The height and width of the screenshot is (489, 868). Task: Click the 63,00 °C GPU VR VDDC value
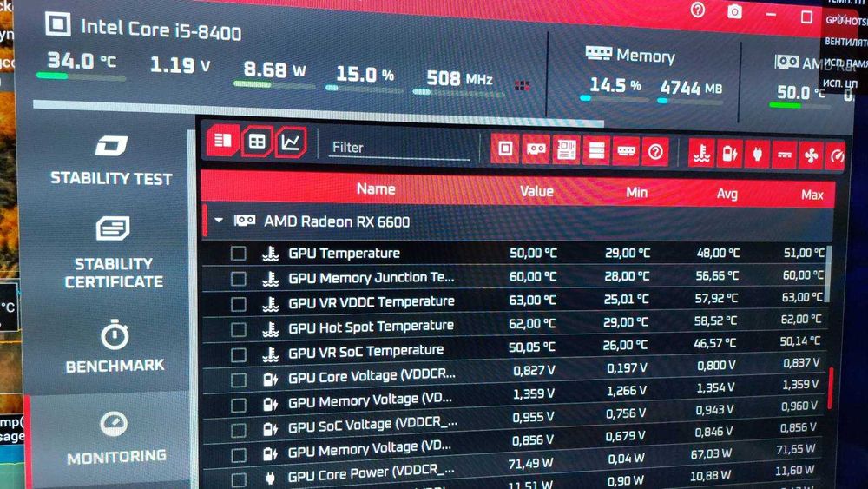(x=533, y=300)
